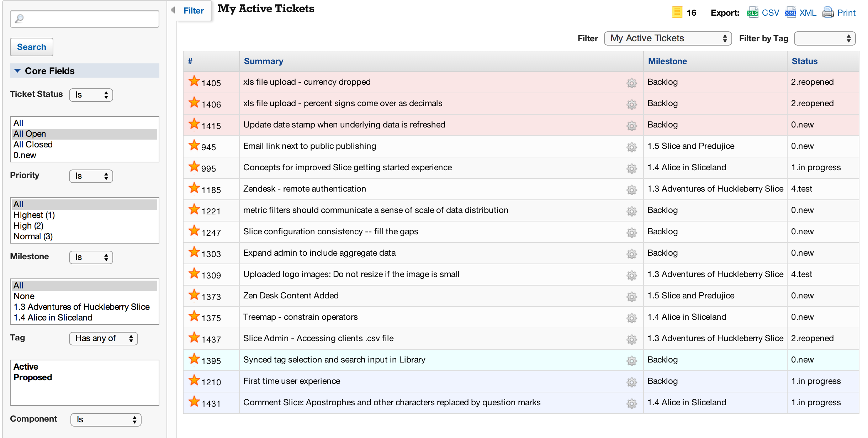This screenshot has width=868, height=438.
Task: Collapse the Core Fields section
Action: (x=17, y=71)
